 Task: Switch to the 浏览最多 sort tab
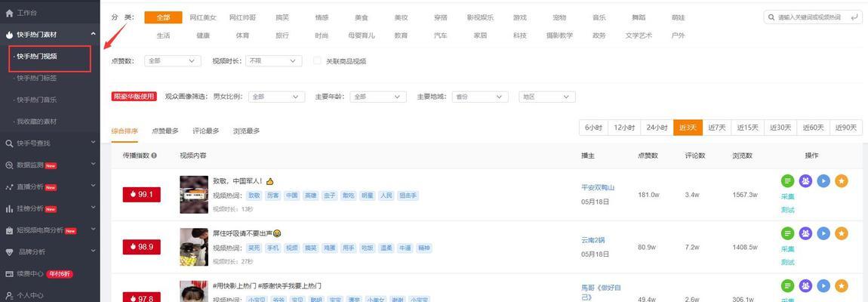pyautogui.click(x=246, y=131)
